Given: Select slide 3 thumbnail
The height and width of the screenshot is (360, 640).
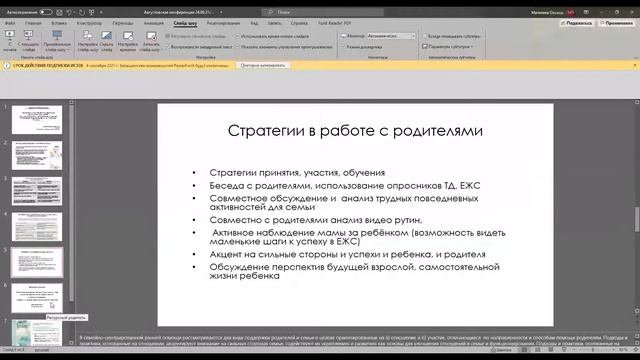Looking at the screenshot, I should 37,191.
